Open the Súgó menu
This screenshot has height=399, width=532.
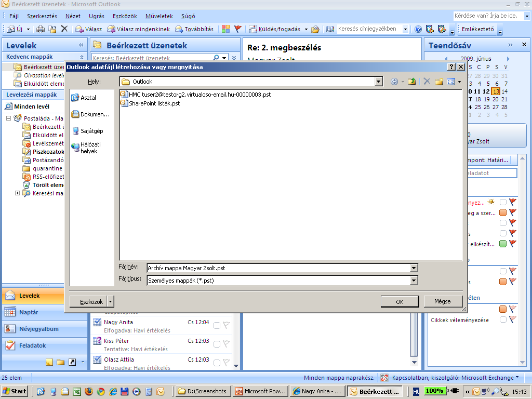(188, 16)
